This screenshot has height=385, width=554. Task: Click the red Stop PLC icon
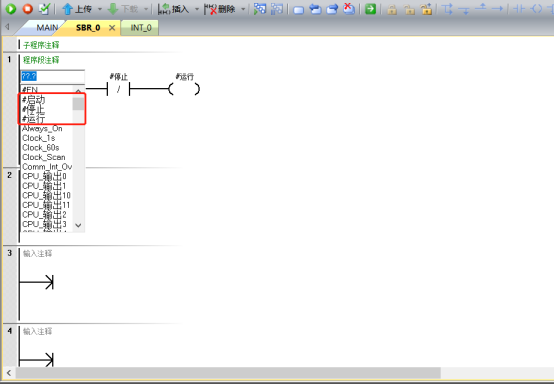[x=28, y=9]
